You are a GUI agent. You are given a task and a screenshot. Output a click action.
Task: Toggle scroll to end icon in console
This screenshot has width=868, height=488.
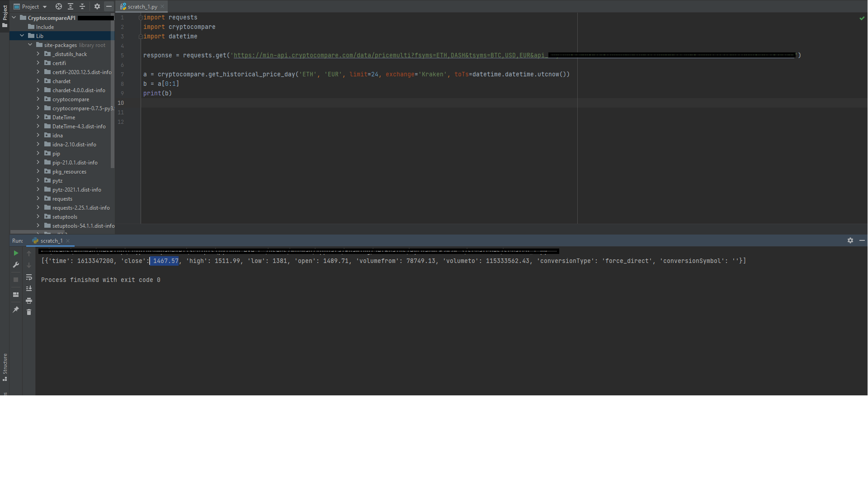29,288
